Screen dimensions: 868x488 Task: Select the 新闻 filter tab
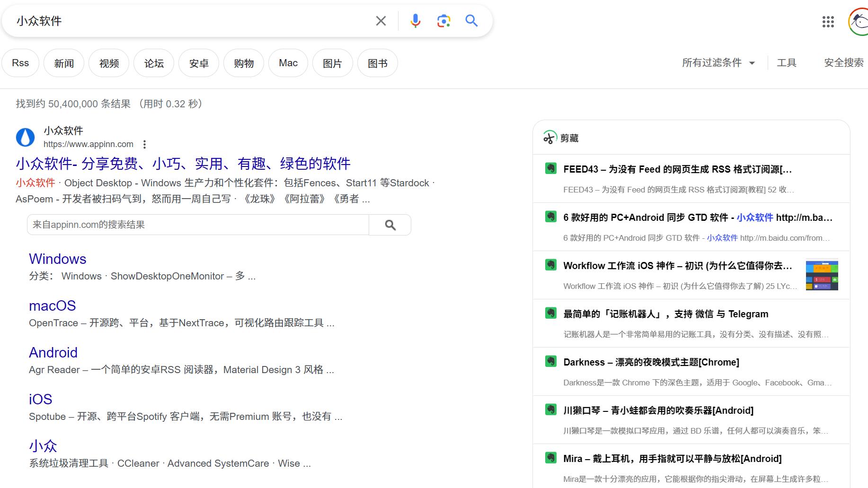[x=64, y=63]
